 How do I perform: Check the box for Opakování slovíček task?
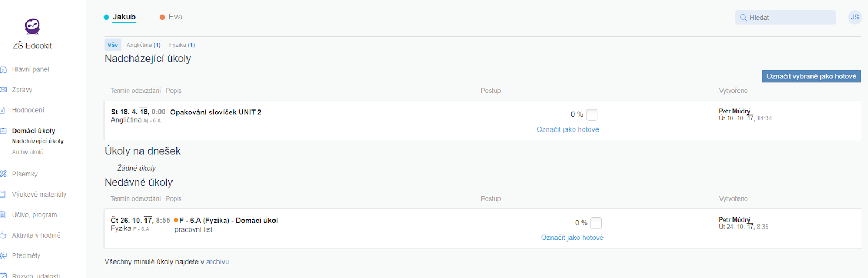click(x=592, y=115)
